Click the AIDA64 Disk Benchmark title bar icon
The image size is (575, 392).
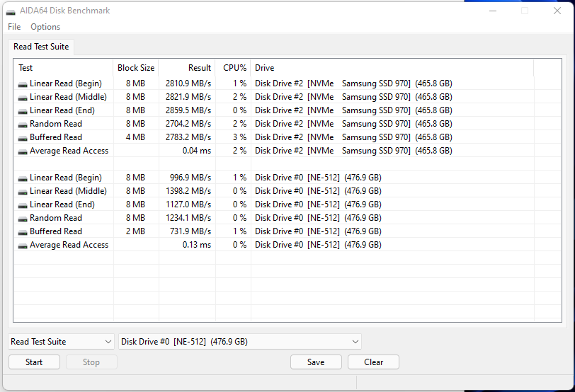pyautogui.click(x=11, y=11)
